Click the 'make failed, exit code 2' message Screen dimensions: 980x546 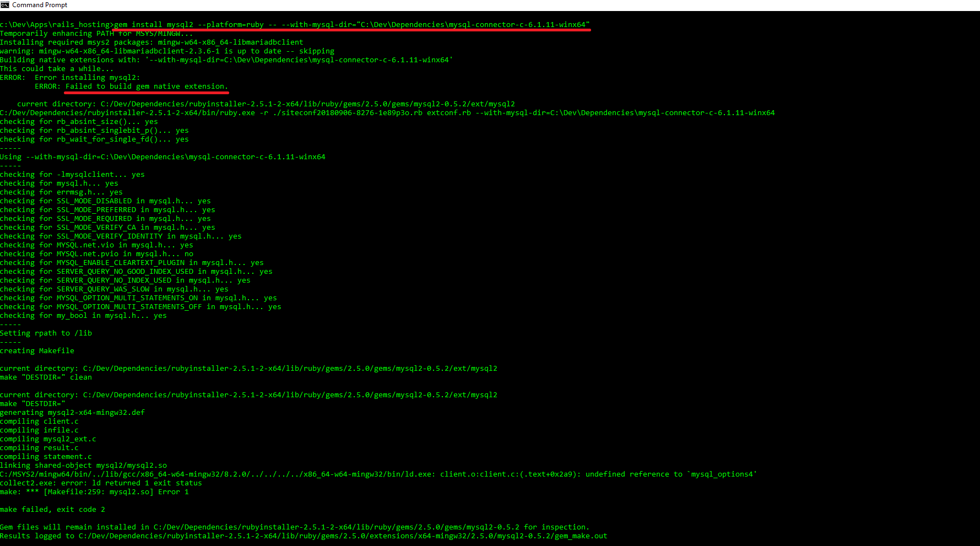point(52,509)
